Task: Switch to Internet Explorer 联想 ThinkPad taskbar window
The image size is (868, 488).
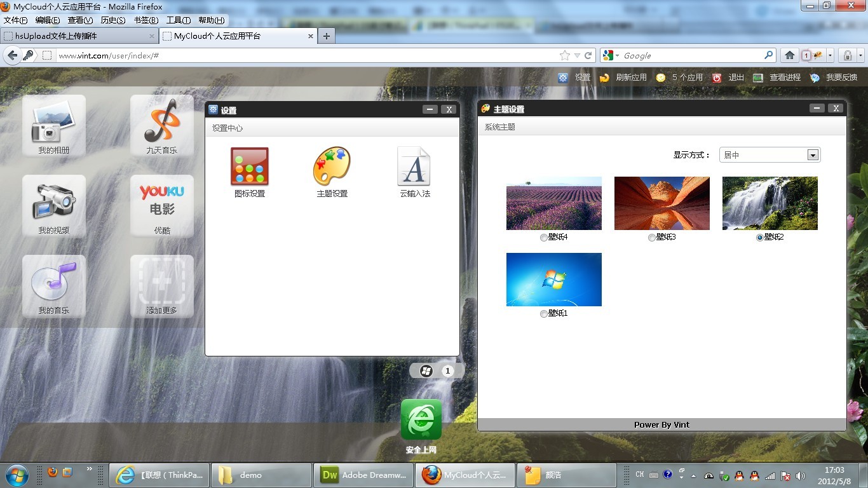Action: tap(159, 475)
